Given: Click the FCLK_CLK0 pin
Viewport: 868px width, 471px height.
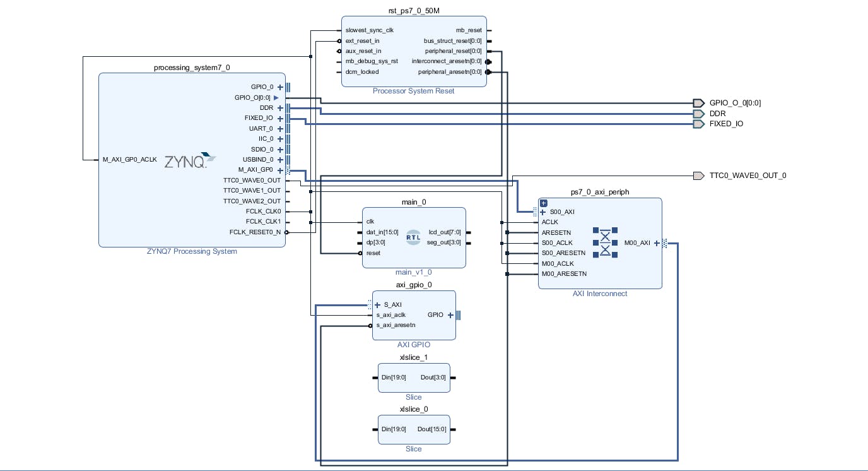Looking at the screenshot, I should pyautogui.click(x=264, y=212).
